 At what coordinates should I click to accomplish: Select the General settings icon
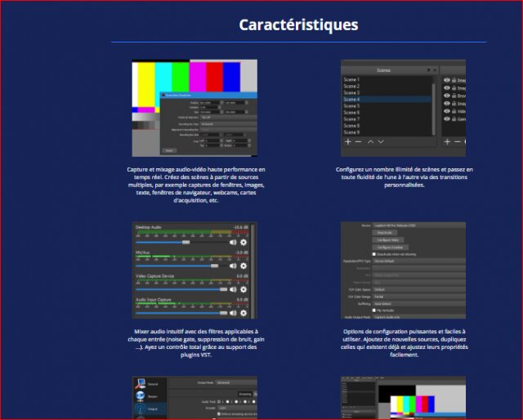point(140,383)
